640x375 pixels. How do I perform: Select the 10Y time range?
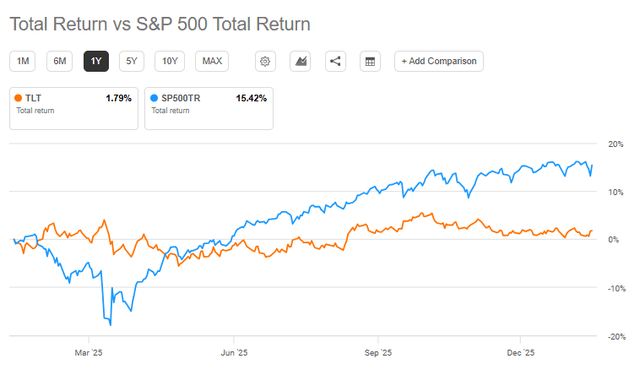[x=169, y=61]
